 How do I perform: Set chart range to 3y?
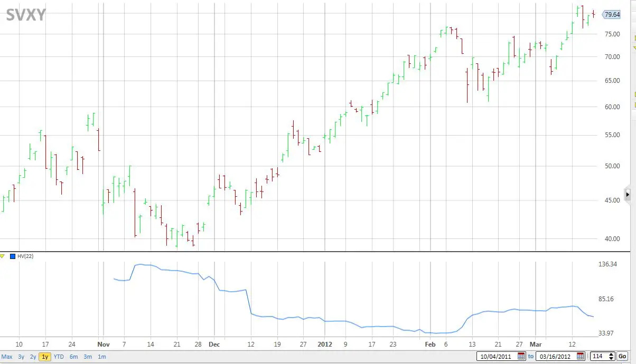click(x=21, y=357)
